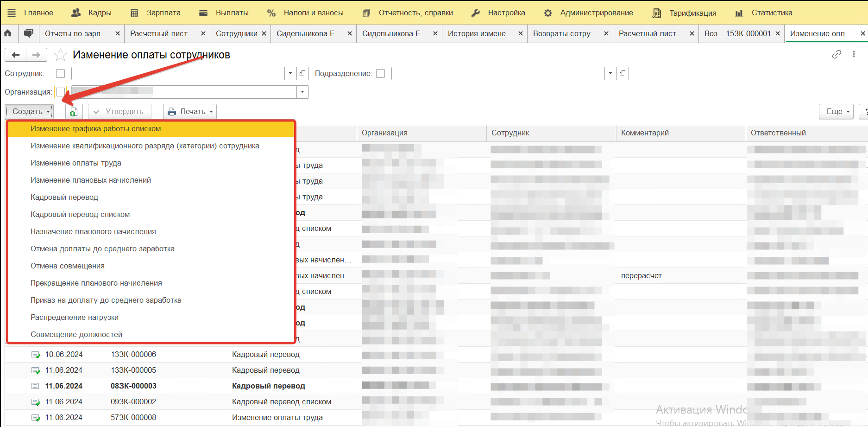The height and width of the screenshot is (427, 868).
Task: Open the Печать dropdown button
Action: [190, 112]
